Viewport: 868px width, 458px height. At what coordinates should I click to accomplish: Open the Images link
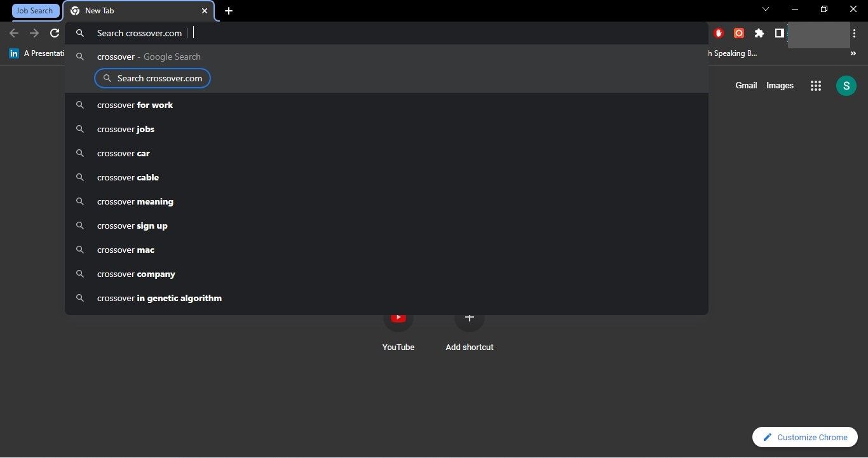click(x=780, y=85)
